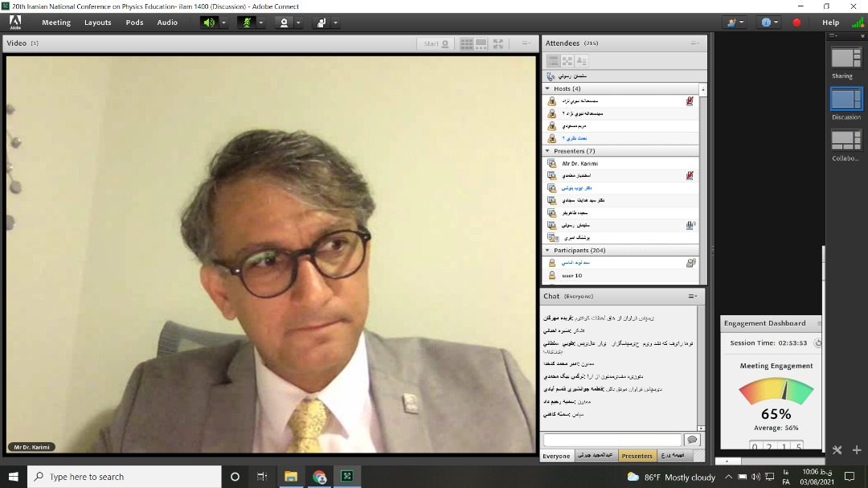Collapse the Hosts (4) group
868x488 pixels.
[x=548, y=88]
